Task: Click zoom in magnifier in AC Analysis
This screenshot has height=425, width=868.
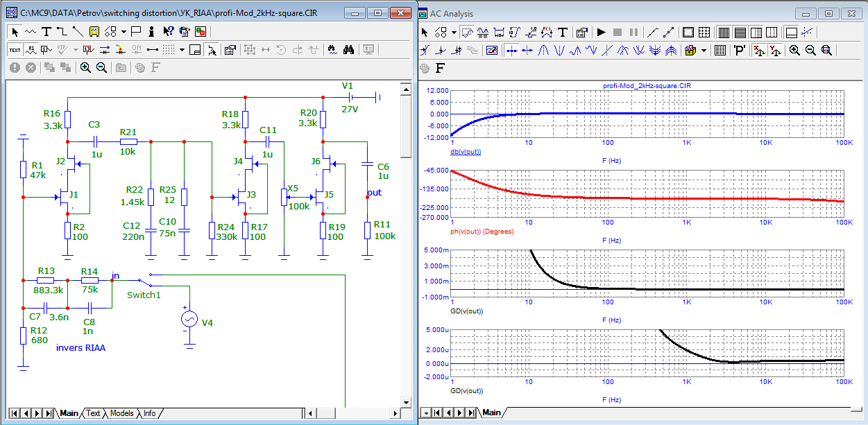Action: [x=794, y=50]
